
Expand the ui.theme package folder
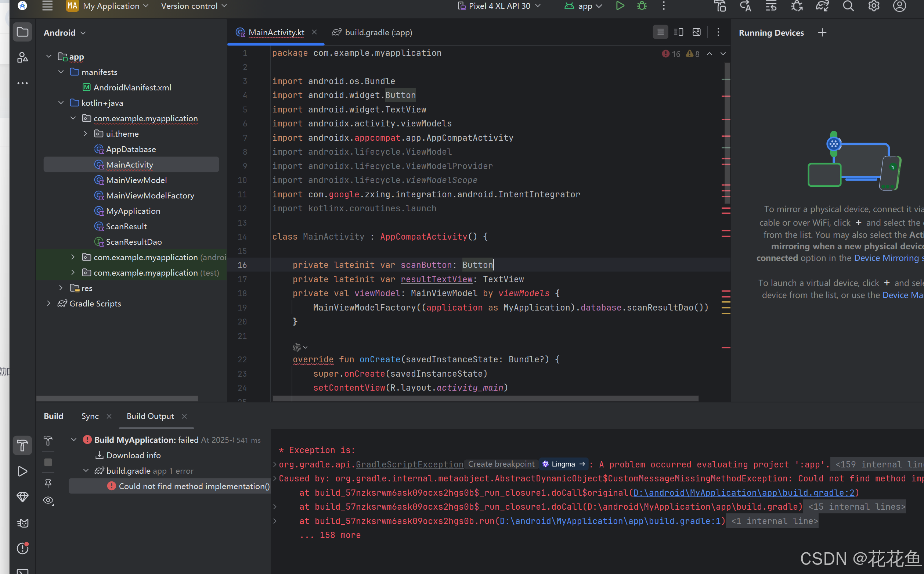(x=85, y=134)
